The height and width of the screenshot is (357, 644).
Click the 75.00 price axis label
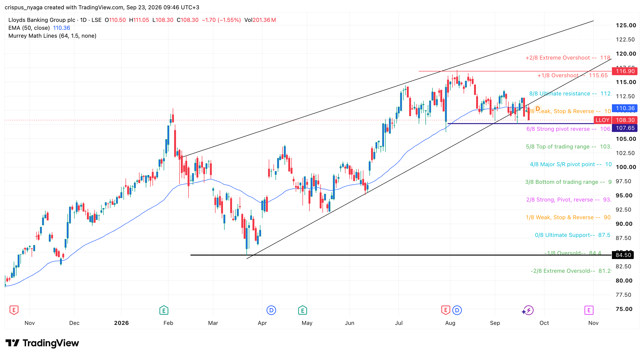pos(624,309)
